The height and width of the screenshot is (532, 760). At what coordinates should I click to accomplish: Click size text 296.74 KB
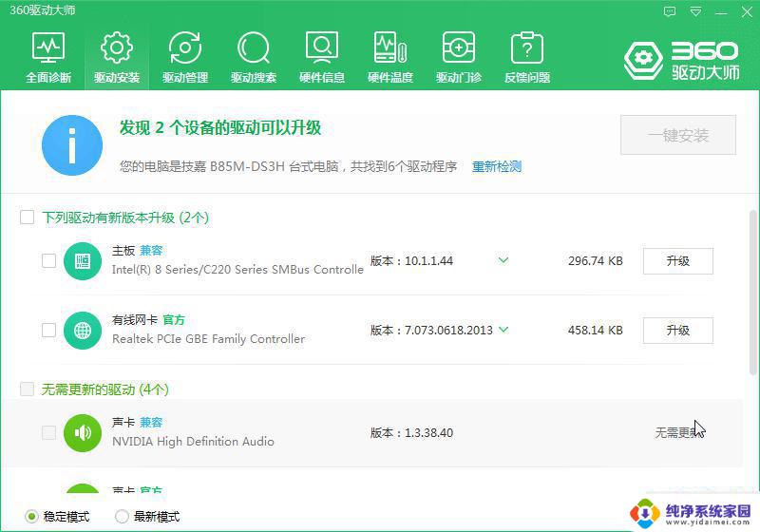pyautogui.click(x=596, y=261)
